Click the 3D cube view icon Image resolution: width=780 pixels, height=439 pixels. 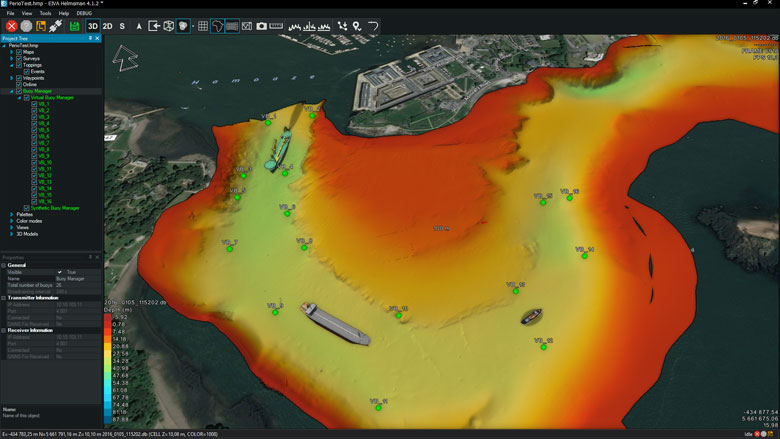pos(169,25)
